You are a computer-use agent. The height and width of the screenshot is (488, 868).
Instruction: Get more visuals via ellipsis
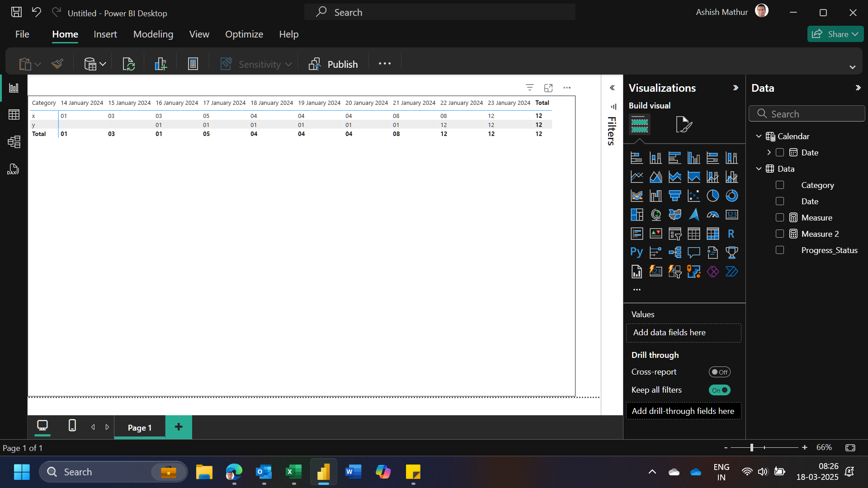coord(637,290)
